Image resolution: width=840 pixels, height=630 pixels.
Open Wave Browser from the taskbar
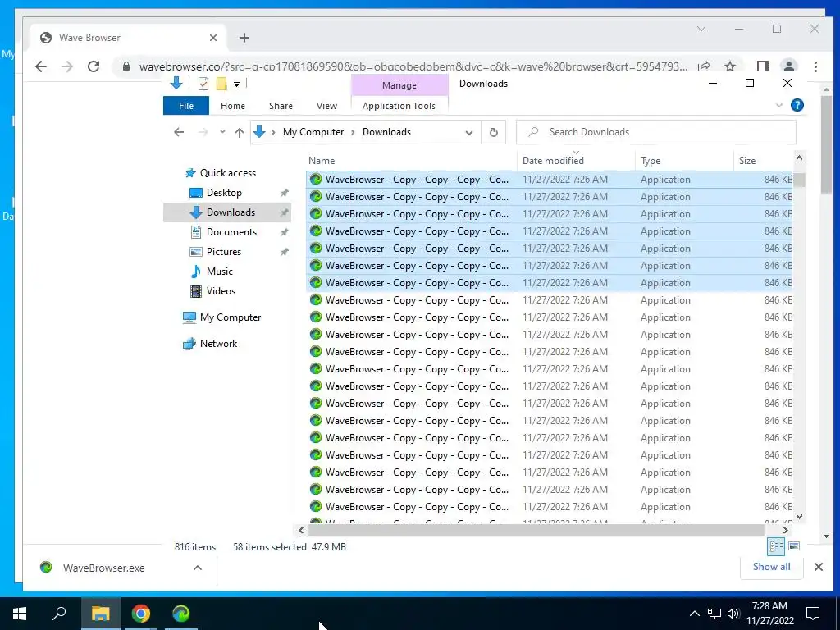[x=180, y=614]
